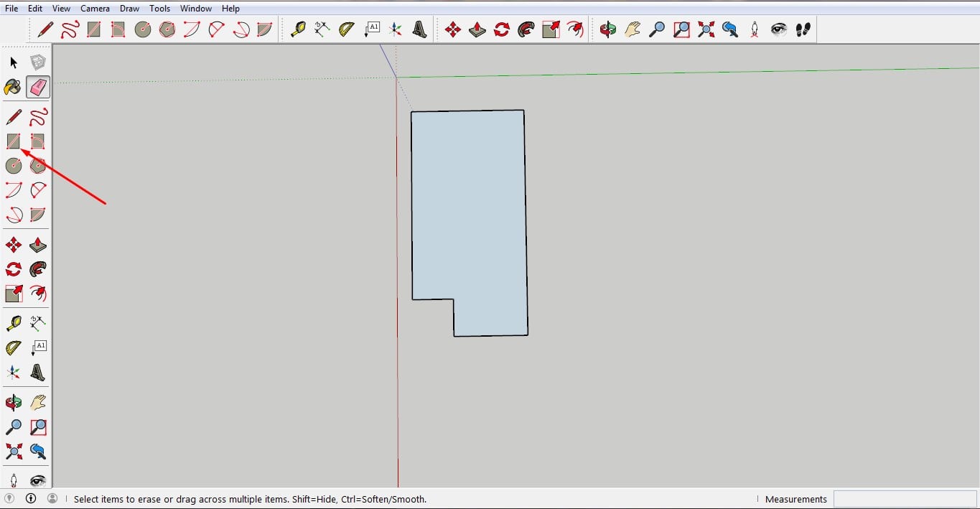Choose the Rotate tool in the top toolbar

coord(502,29)
